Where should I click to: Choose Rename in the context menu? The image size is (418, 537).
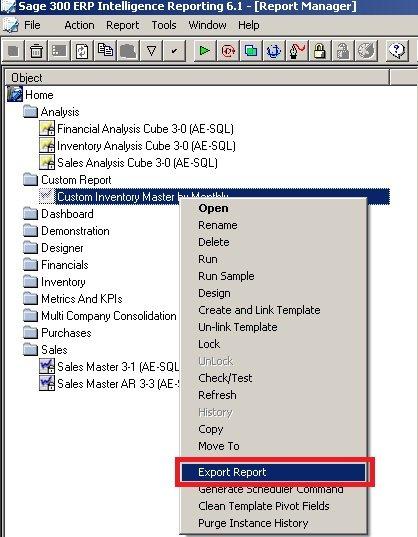tap(273, 225)
